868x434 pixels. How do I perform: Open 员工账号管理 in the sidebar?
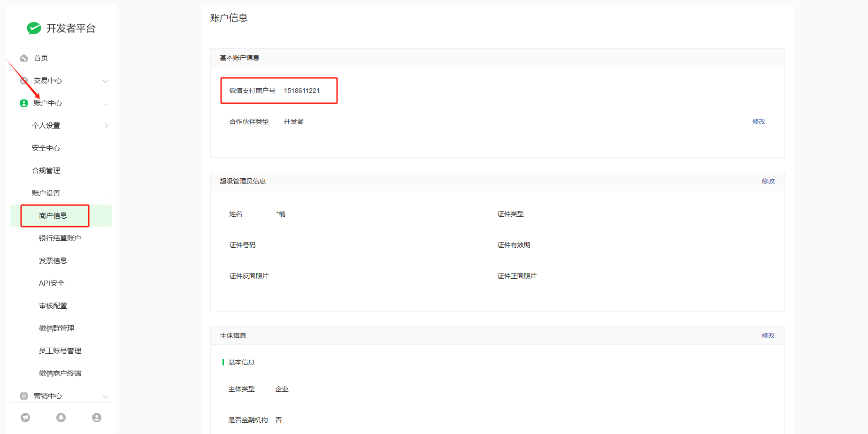click(60, 351)
